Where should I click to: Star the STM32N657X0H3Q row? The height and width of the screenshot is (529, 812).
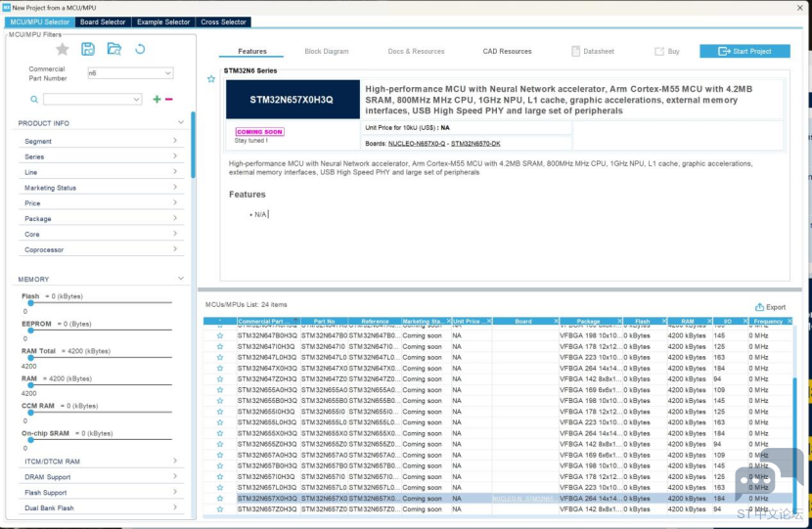pyautogui.click(x=220, y=499)
